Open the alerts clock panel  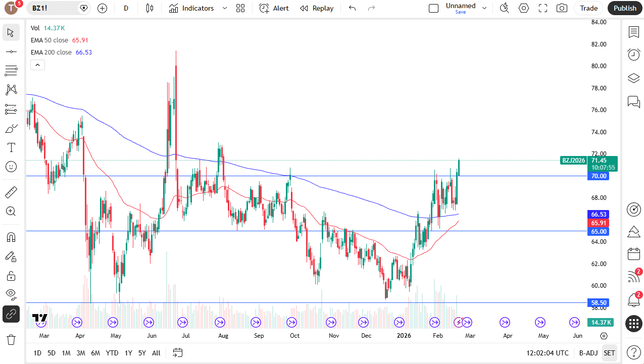(633, 55)
